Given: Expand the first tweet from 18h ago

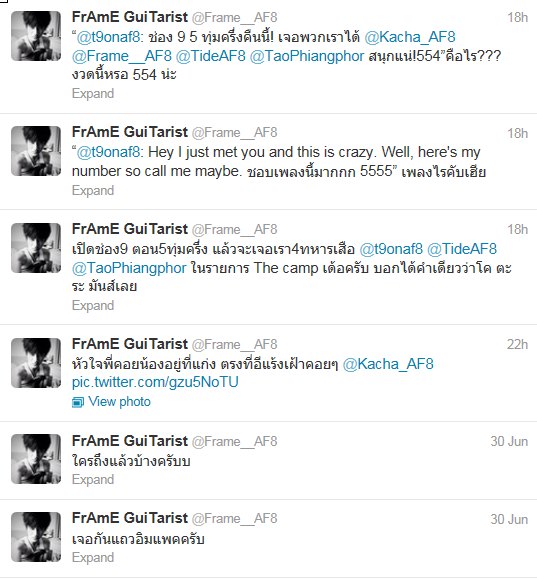Looking at the screenshot, I should coord(93,93).
